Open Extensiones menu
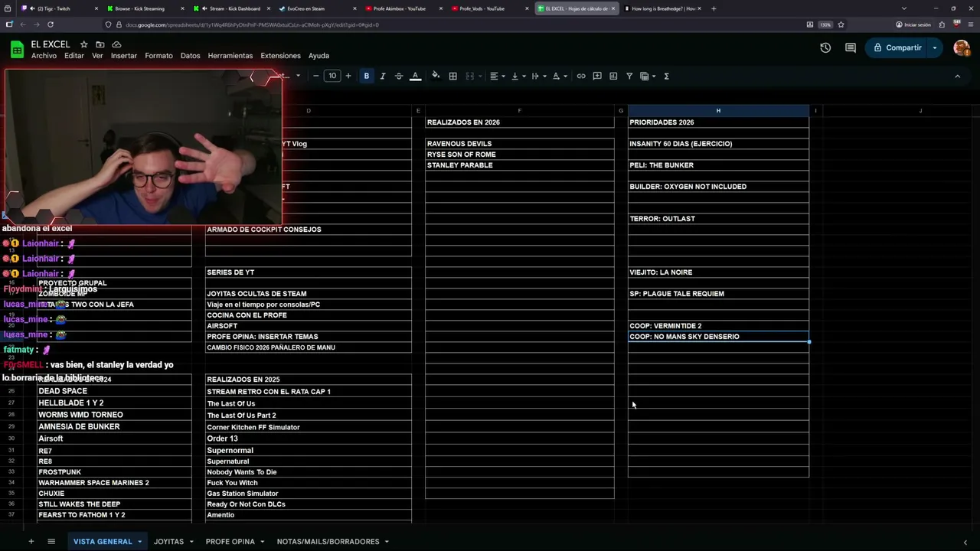This screenshot has width=980, height=551. pos(280,56)
